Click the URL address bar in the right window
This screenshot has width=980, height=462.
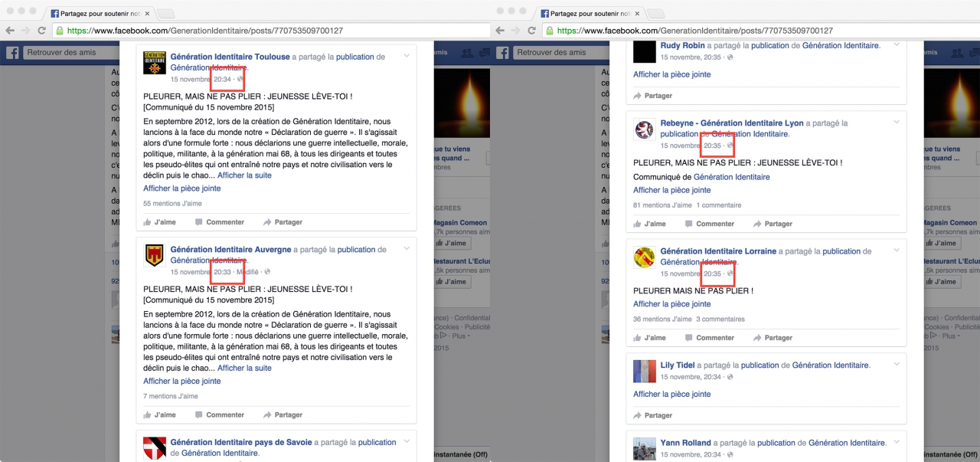point(761,31)
